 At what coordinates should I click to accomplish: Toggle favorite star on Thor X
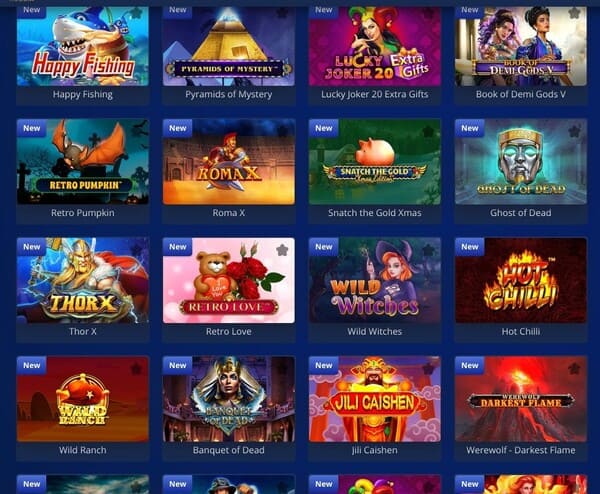pos(136,250)
